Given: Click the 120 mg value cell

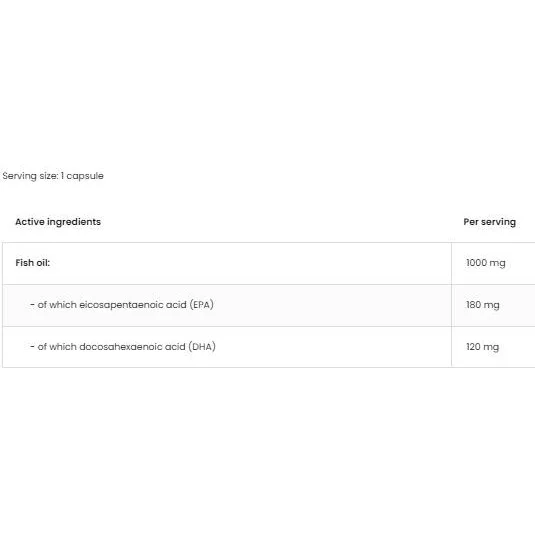Looking at the screenshot, I should [493, 347].
